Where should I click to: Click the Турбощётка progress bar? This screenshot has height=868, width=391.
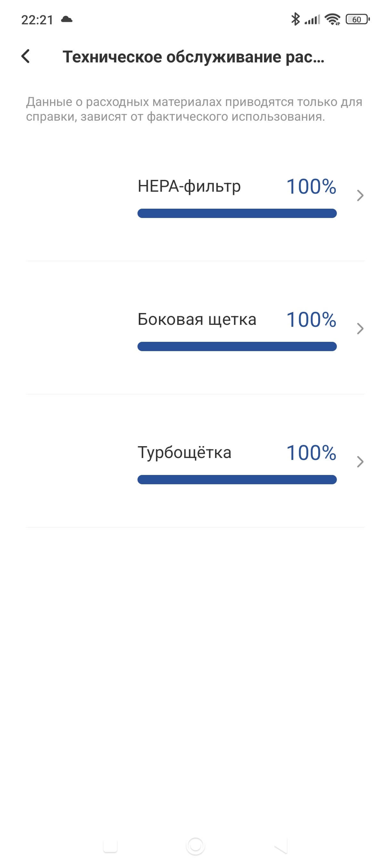(x=237, y=479)
